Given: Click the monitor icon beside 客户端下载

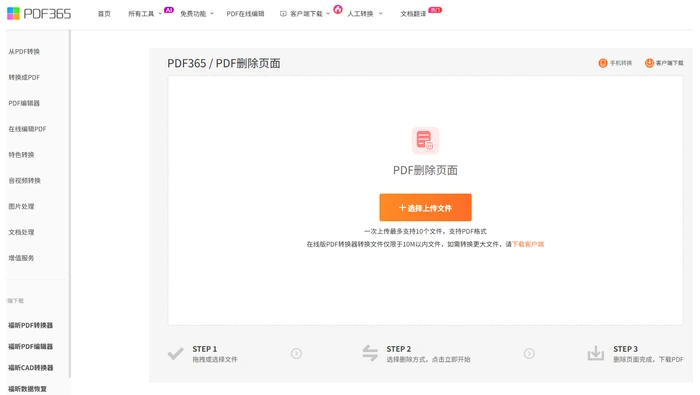Looking at the screenshot, I should click(x=283, y=14).
